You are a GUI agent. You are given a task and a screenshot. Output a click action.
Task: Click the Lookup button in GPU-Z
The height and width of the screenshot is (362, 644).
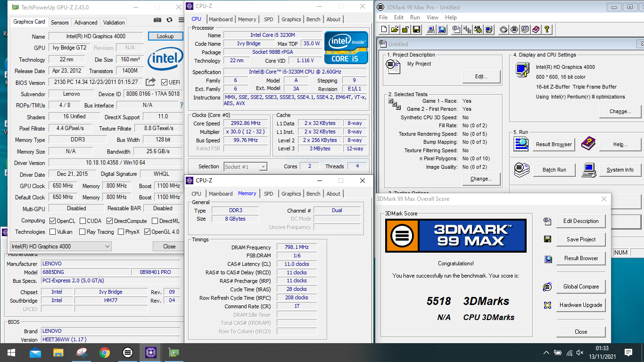pyautogui.click(x=165, y=36)
